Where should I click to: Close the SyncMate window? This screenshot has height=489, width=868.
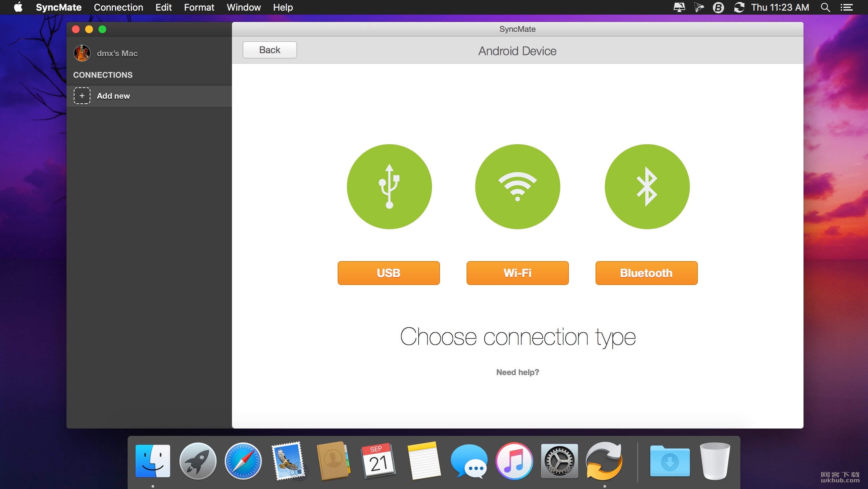tap(76, 29)
